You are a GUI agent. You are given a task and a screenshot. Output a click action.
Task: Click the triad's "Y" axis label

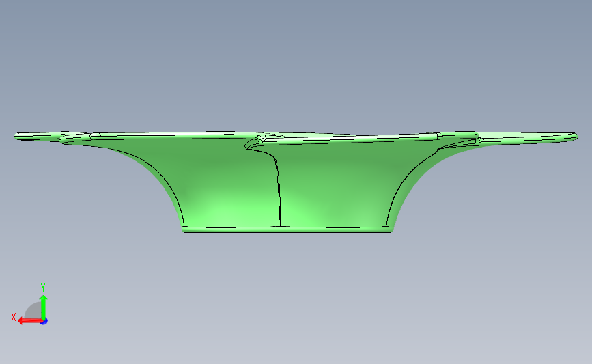(x=42, y=288)
